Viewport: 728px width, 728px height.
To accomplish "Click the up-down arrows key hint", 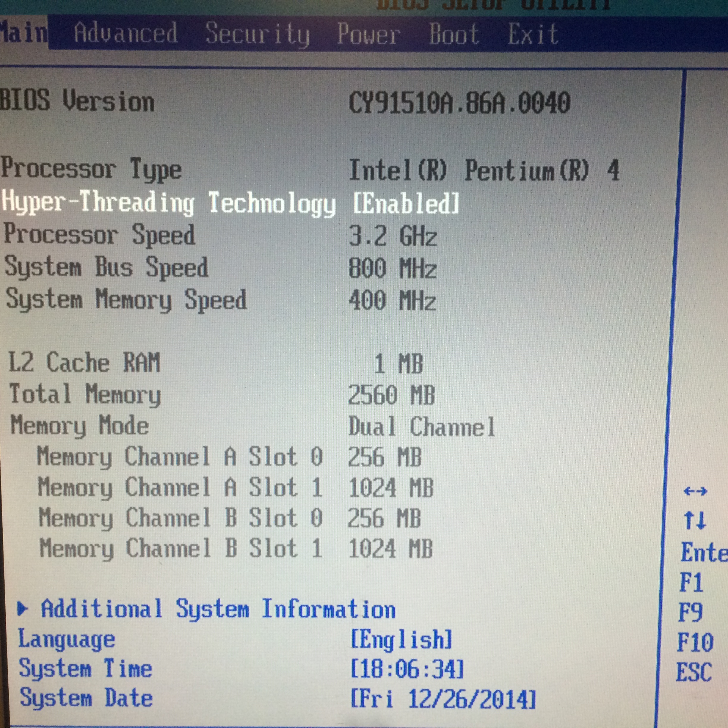I will click(694, 520).
